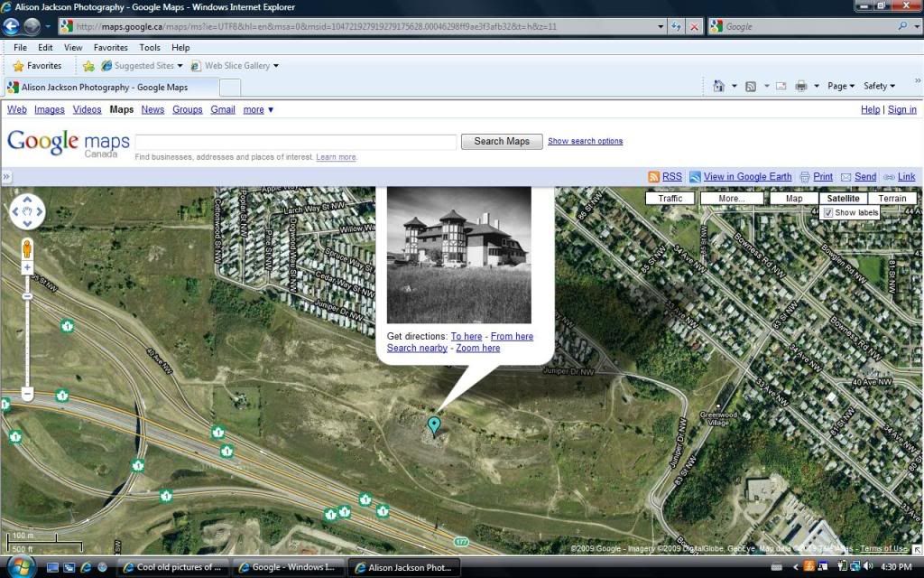Viewport: 924px width, 578px height.
Task: Switch to Terrain view
Action: [x=892, y=198]
